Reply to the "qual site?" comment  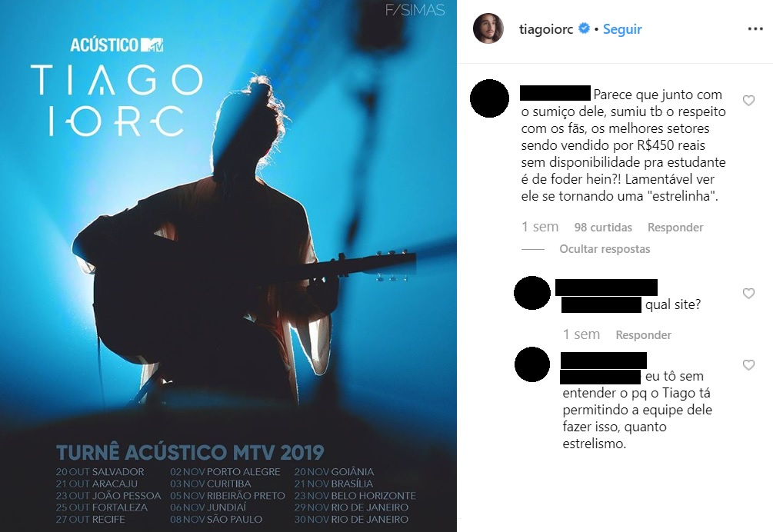click(x=643, y=335)
